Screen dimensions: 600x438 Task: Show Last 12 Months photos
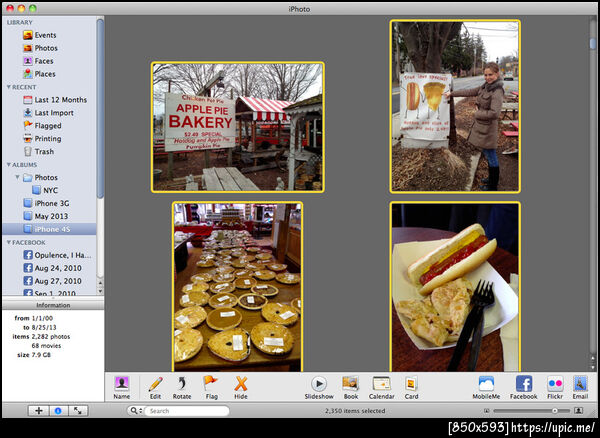click(55, 100)
